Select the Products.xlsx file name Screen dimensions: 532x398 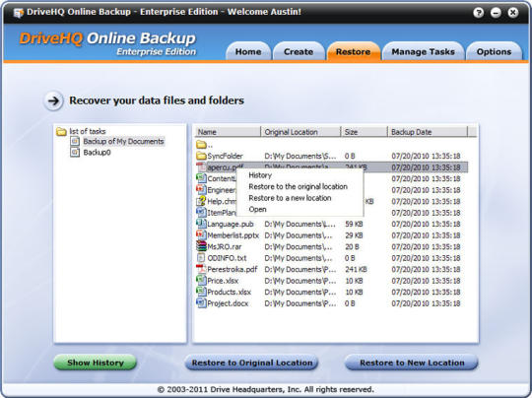pyautogui.click(x=230, y=292)
